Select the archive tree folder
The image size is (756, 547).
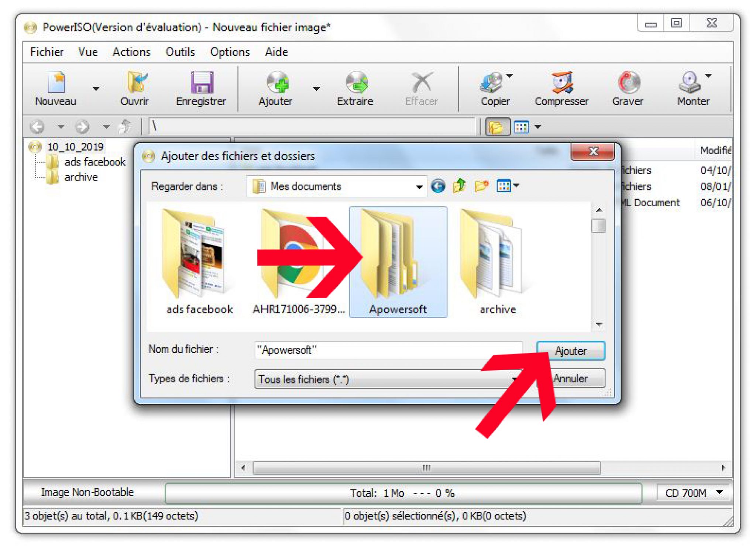(x=81, y=177)
